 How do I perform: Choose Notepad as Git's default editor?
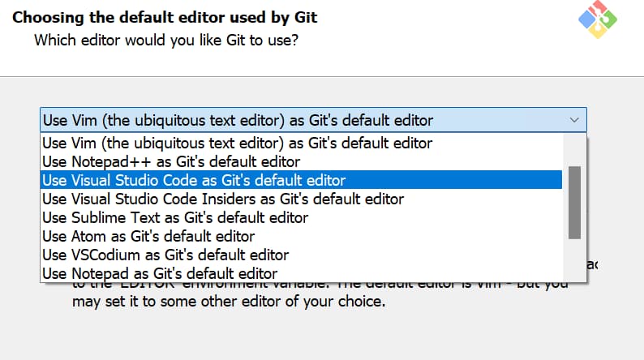[x=160, y=273]
